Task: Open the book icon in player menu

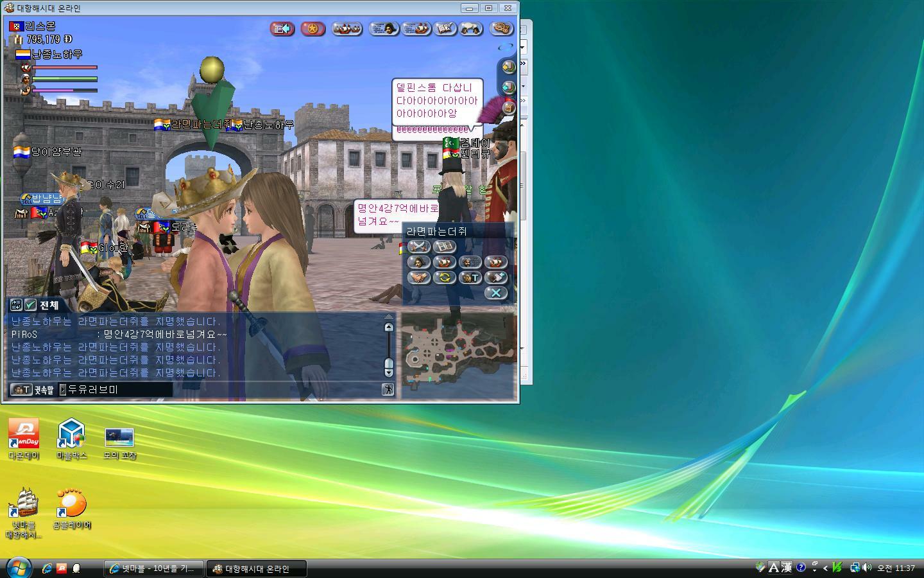Action: tap(444, 246)
